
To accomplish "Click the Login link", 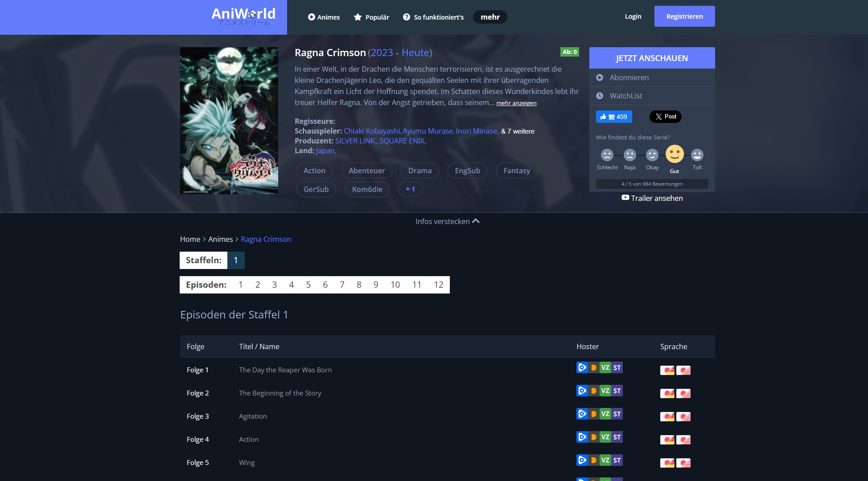I will pyautogui.click(x=633, y=16).
